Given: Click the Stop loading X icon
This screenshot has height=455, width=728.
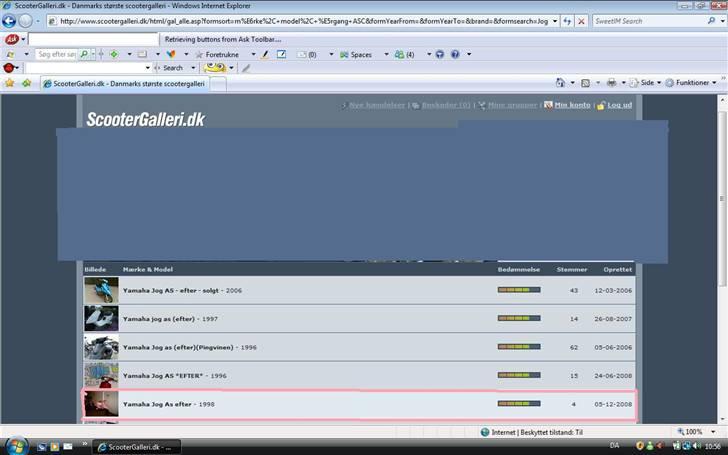Looking at the screenshot, I should (582, 21).
